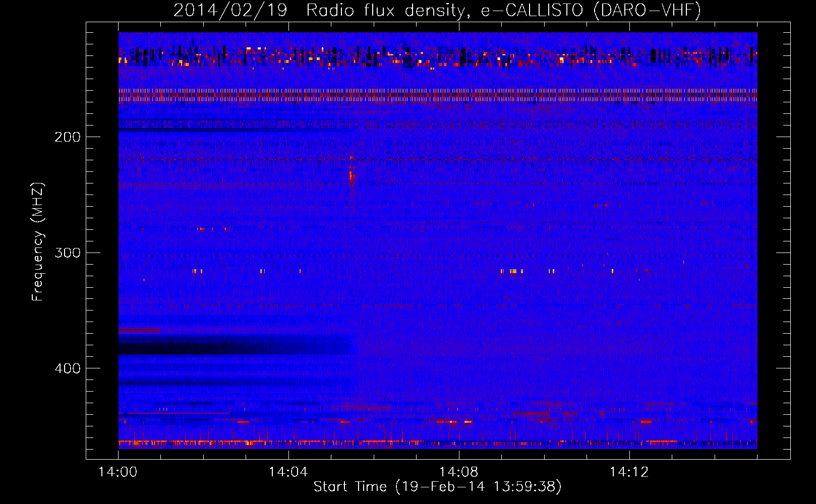Click the '300' frequency tick label
The height and width of the screenshot is (504, 816).
68,253
